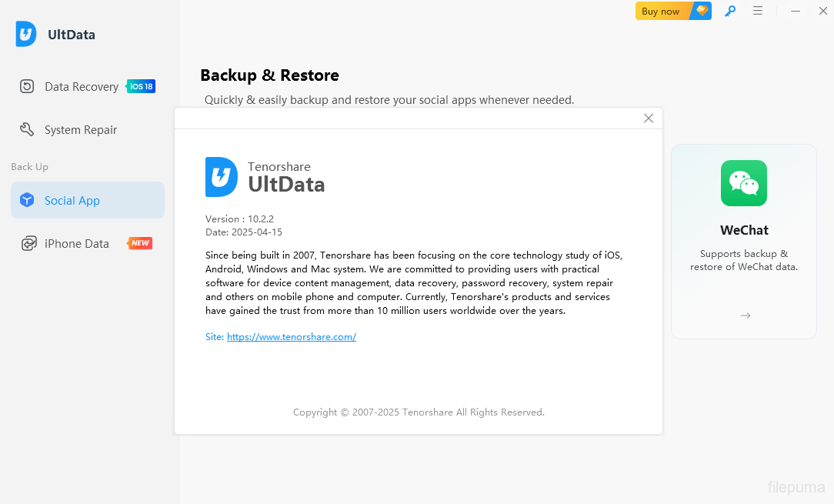This screenshot has height=504, width=834.
Task: Open the hamburger menu in title bar
Action: 758,11
